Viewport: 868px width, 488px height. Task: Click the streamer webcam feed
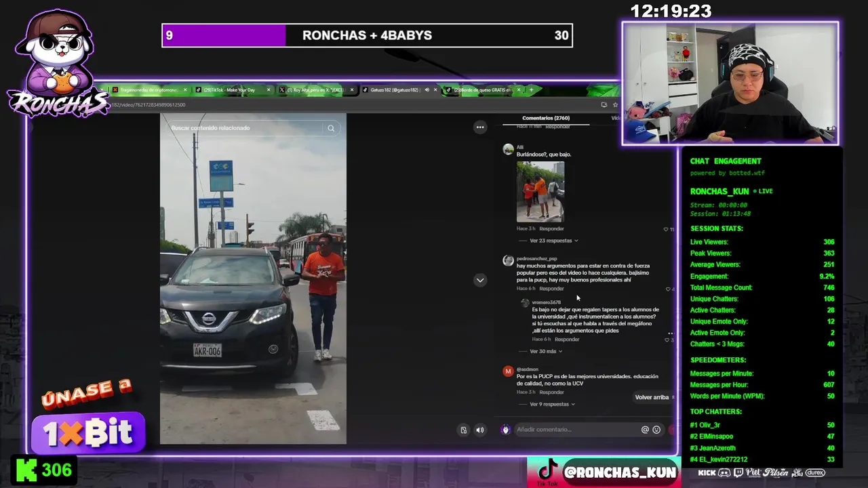tap(730, 83)
